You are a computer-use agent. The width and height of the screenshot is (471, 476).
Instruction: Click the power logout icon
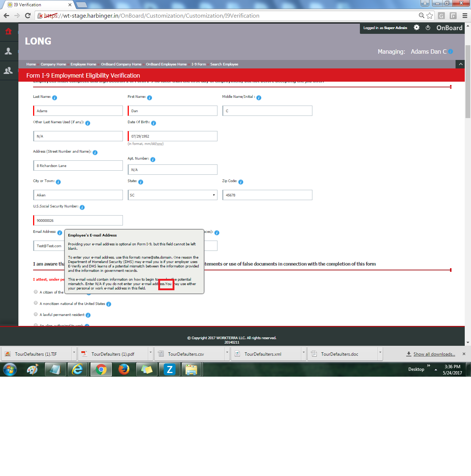pos(428,28)
